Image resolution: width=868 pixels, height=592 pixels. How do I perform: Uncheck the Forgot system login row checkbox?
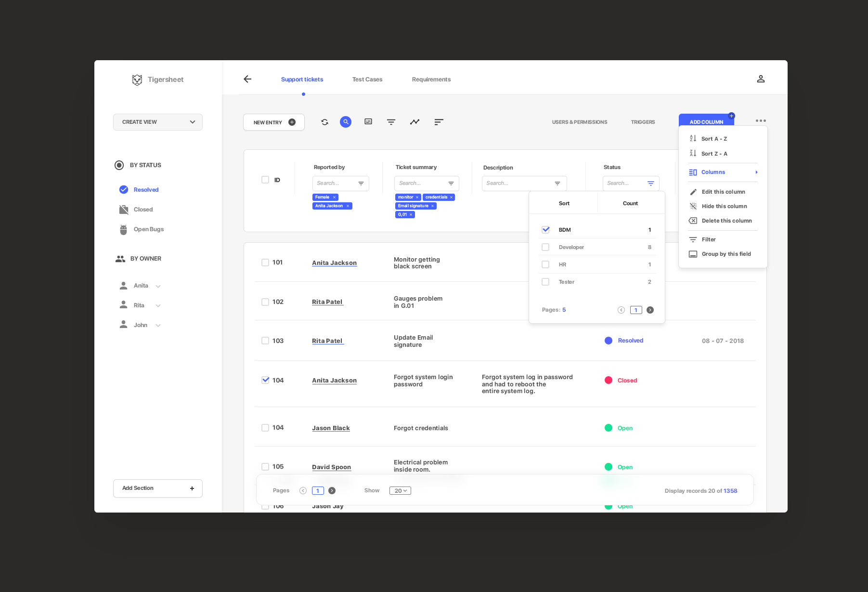[265, 380]
